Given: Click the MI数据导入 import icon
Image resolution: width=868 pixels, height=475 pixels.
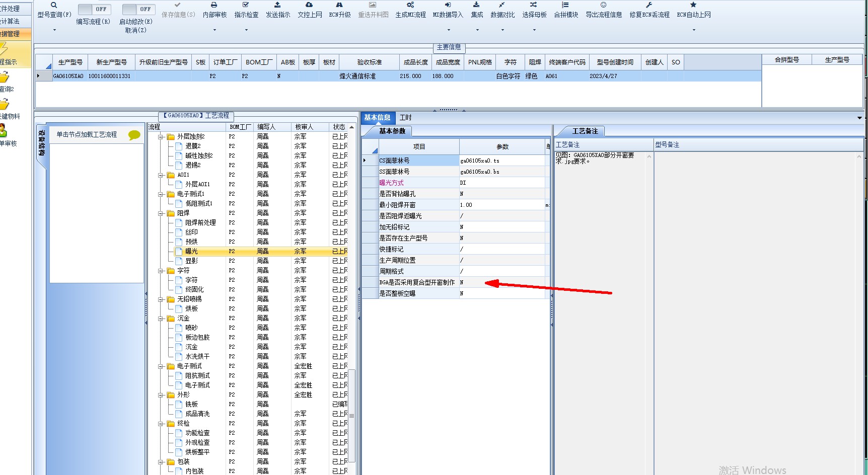Looking at the screenshot, I should (x=448, y=5).
